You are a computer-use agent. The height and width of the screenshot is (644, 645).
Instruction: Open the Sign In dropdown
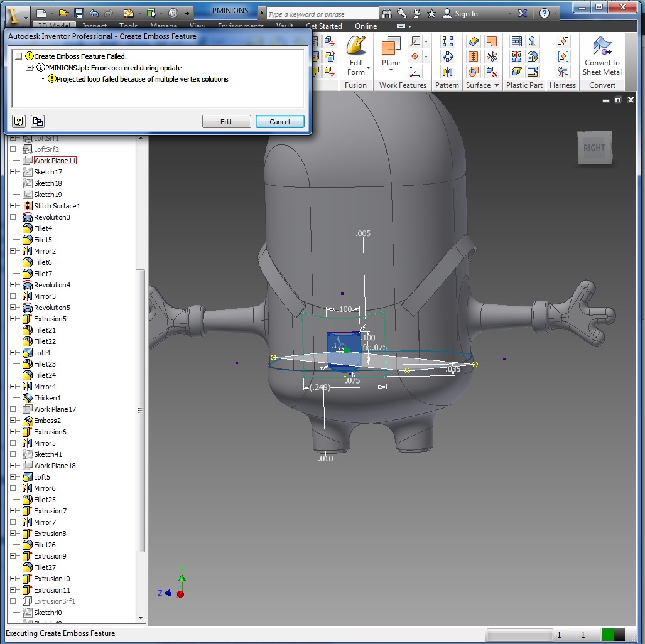tap(510, 14)
